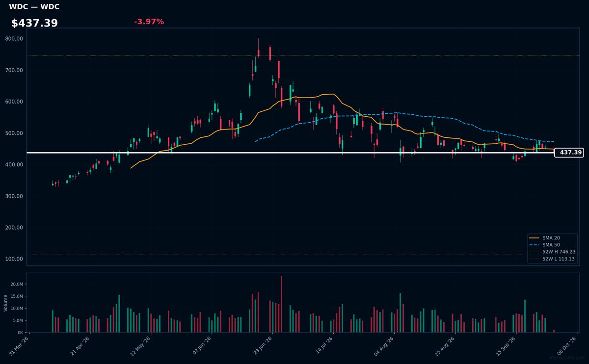This screenshot has height=364, width=589.
Task: Click the 0K volume axis label
Action: pos(20,333)
